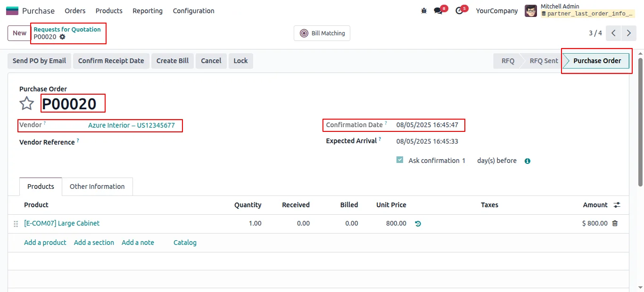Click Add a product link
This screenshot has width=644, height=292.
click(45, 243)
